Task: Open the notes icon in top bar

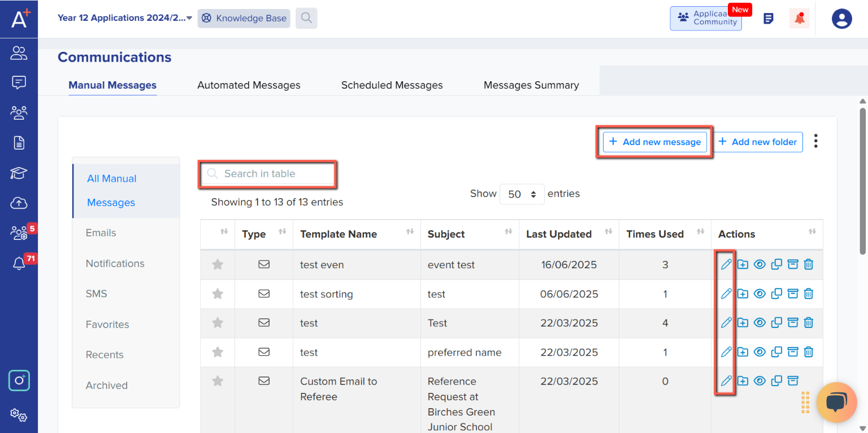Action: pyautogui.click(x=769, y=19)
